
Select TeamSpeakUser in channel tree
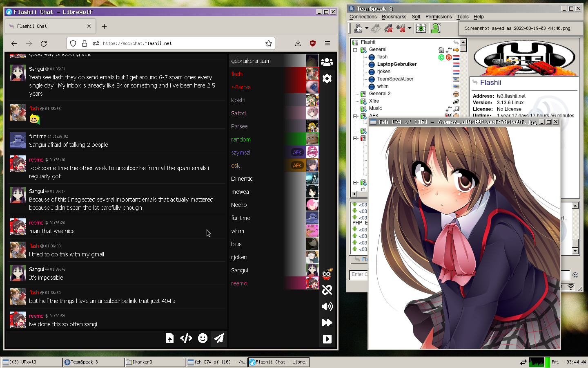click(x=395, y=79)
